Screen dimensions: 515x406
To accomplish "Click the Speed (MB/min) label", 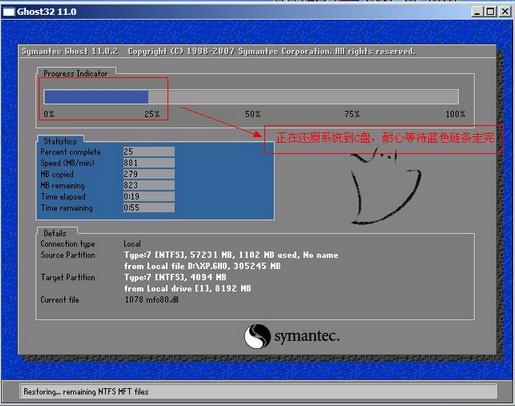I will (x=67, y=163).
